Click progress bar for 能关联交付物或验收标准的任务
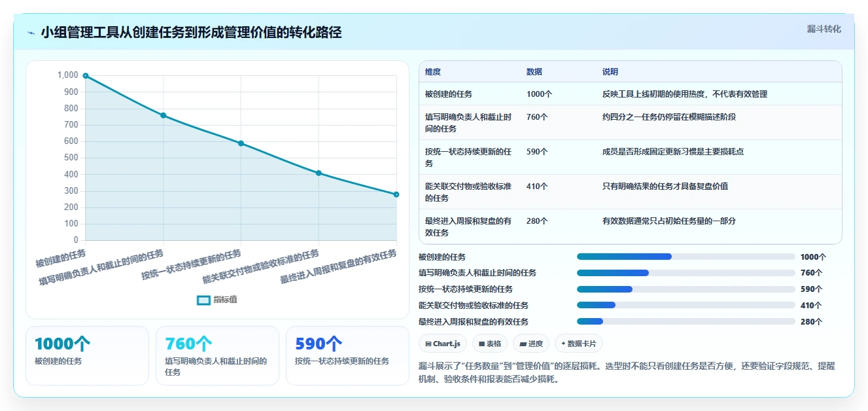Image resolution: width=868 pixels, height=411 pixels. (x=686, y=305)
